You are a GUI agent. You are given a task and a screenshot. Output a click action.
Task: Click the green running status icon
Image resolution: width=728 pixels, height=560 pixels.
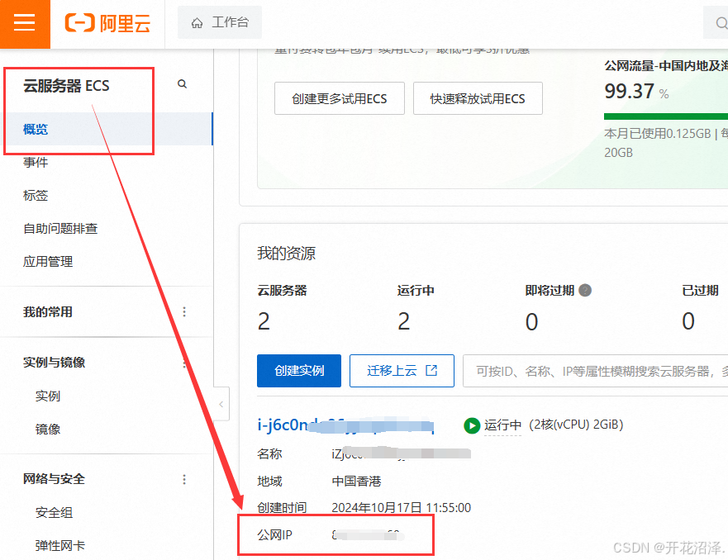tap(472, 425)
